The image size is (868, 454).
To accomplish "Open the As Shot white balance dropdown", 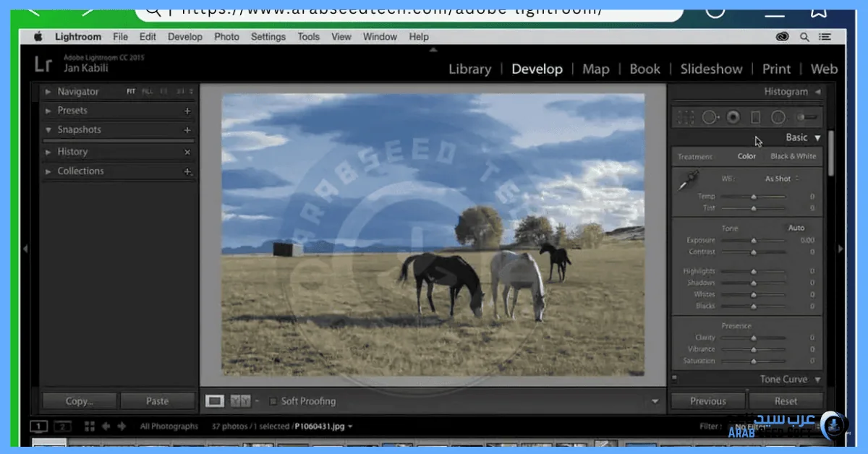I will tap(782, 179).
